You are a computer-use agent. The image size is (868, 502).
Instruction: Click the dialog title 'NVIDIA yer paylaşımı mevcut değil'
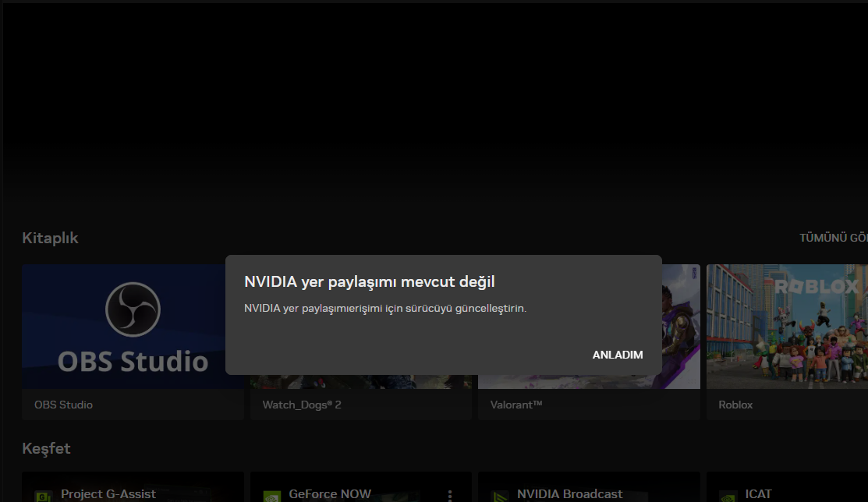(x=369, y=281)
